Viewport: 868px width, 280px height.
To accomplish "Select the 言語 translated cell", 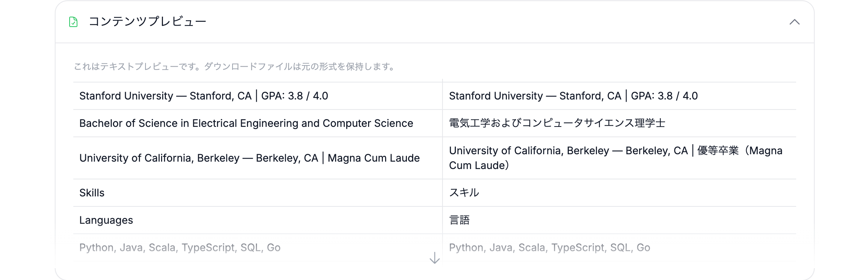I will pyautogui.click(x=619, y=220).
